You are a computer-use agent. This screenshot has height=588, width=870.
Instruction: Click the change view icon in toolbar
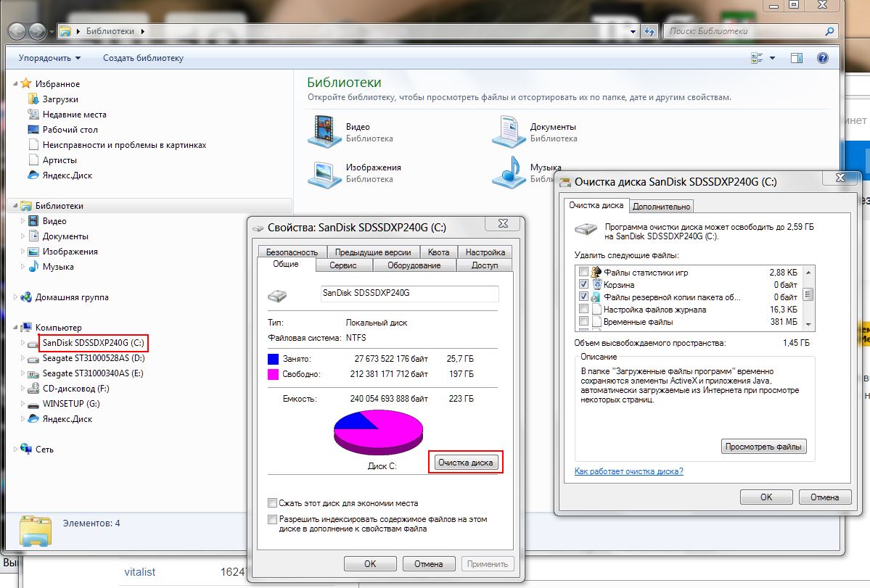757,57
